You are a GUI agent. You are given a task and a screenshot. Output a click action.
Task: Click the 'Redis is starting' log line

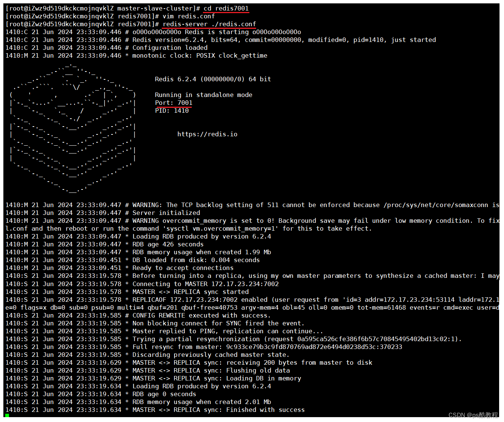(x=153, y=32)
